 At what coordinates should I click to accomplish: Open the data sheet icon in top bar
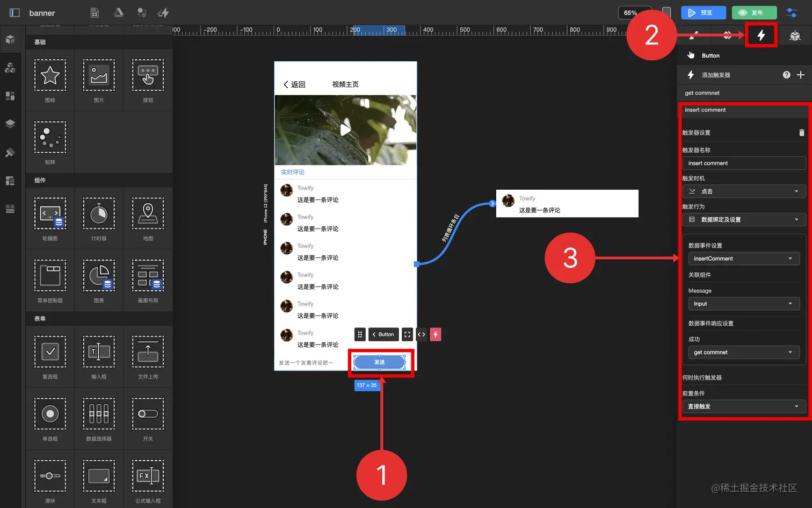[95, 13]
